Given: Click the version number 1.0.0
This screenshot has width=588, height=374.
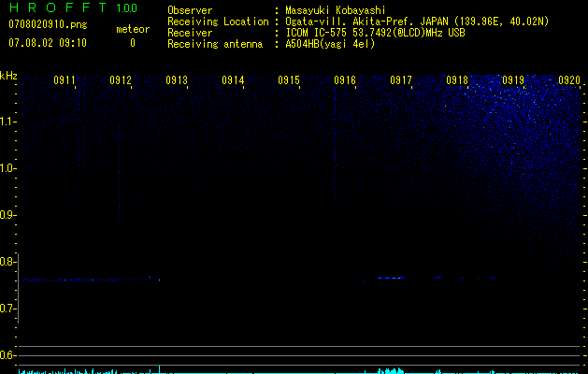Looking at the screenshot, I should click(126, 8).
